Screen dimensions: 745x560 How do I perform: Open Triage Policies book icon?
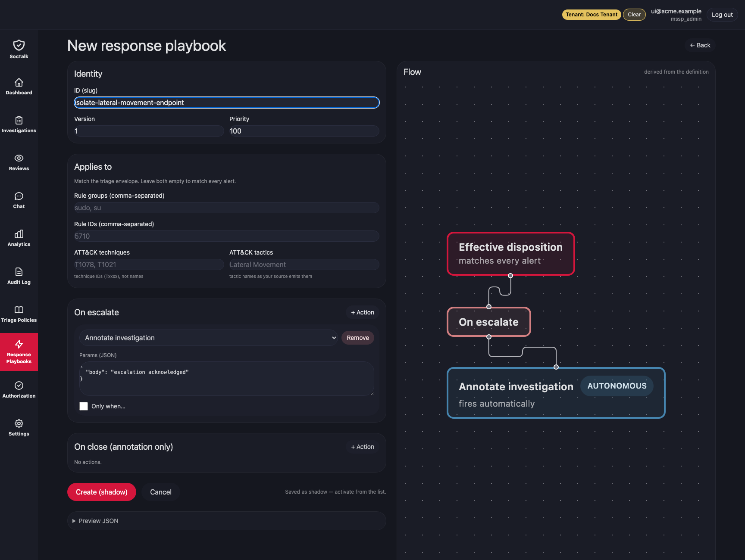click(x=19, y=310)
